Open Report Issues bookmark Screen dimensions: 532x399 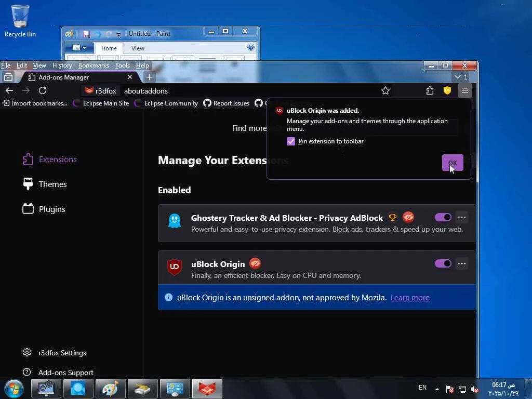tap(227, 103)
